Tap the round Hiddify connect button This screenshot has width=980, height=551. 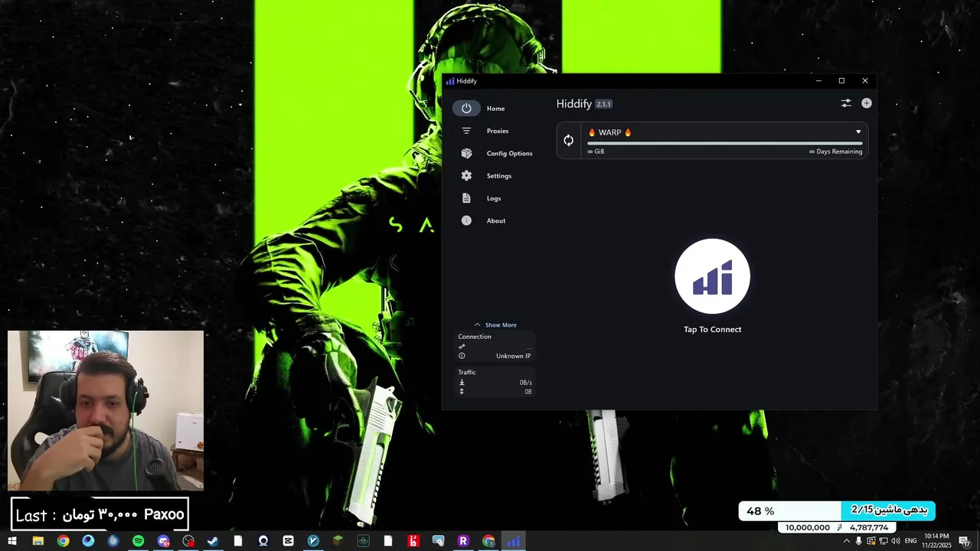point(712,276)
